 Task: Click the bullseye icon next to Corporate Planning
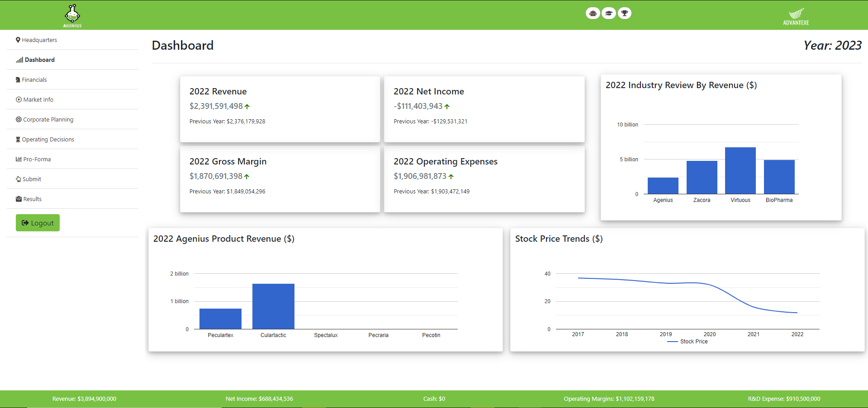tap(19, 119)
